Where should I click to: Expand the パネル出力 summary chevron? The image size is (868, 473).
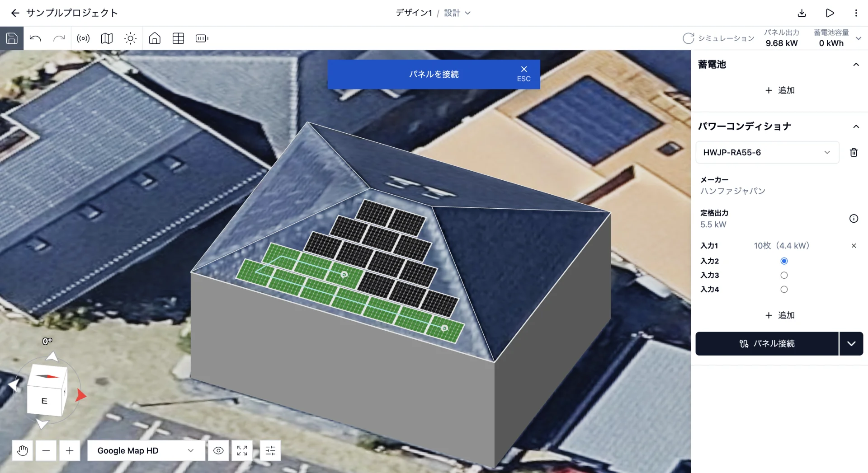pyautogui.click(x=859, y=38)
